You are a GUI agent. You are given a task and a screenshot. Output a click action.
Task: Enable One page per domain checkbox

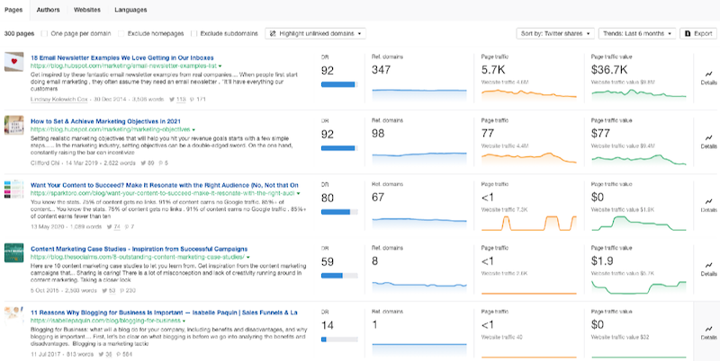pos(45,34)
